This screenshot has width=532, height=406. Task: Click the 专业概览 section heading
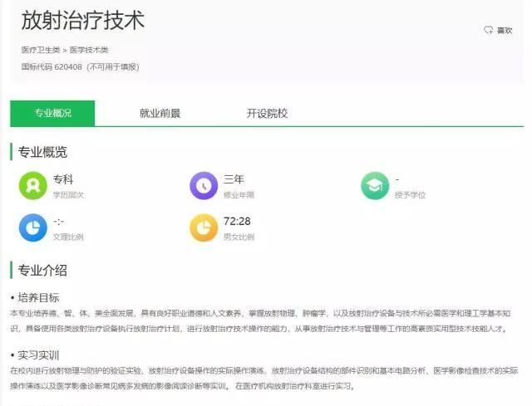[x=42, y=152]
